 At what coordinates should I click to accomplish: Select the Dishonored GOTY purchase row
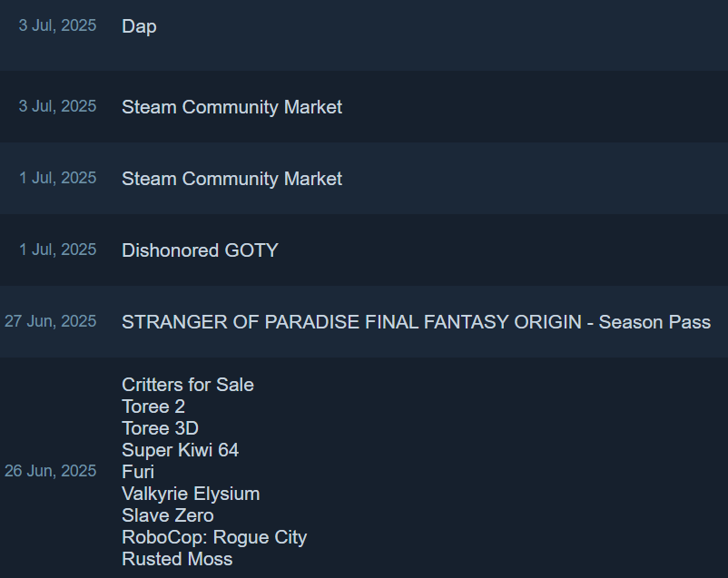364,250
